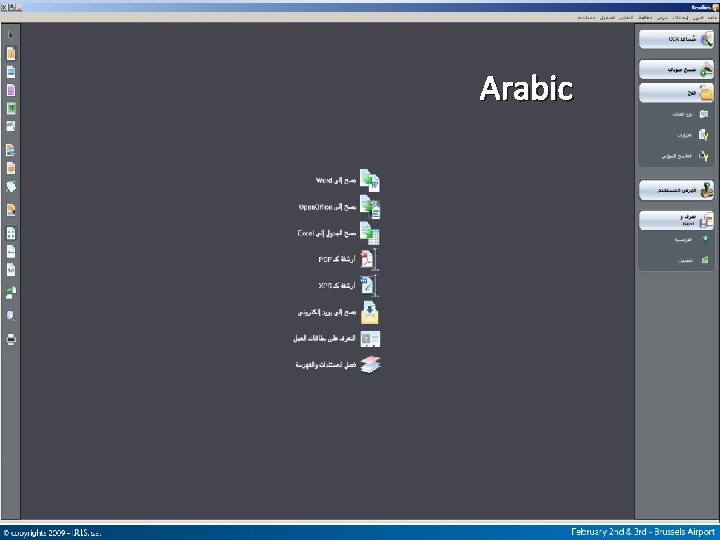Select the purple zone page icon
Viewport: 720px width, 540px height.
point(11,90)
